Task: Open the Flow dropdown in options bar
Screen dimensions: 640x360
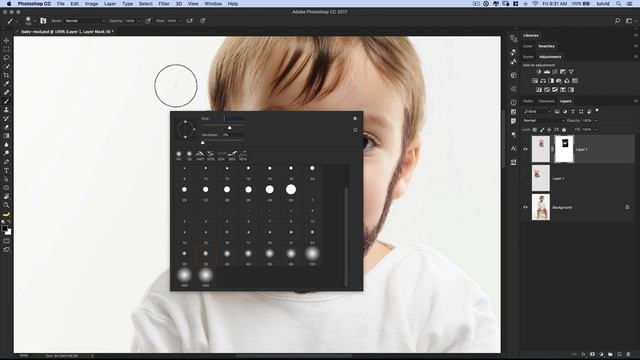Action: [180, 21]
